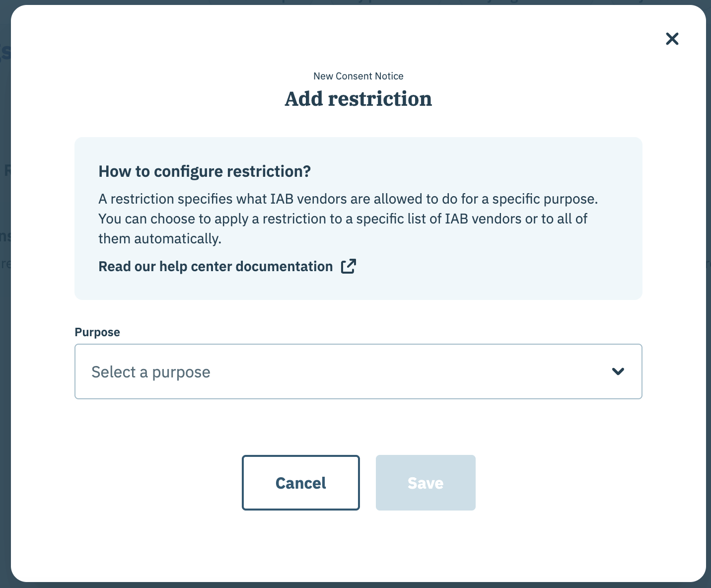The image size is (711, 588).
Task: Click the sentence starting "A restriction specifies"
Action: (x=348, y=199)
